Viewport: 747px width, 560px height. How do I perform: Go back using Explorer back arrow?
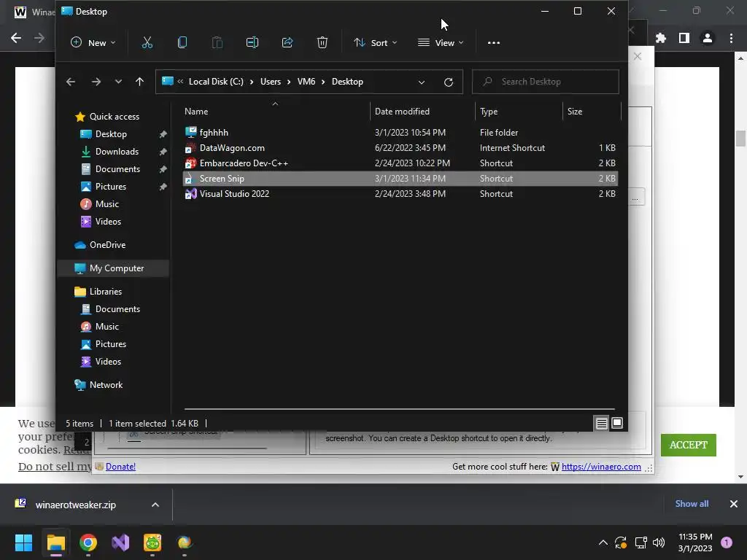click(71, 82)
